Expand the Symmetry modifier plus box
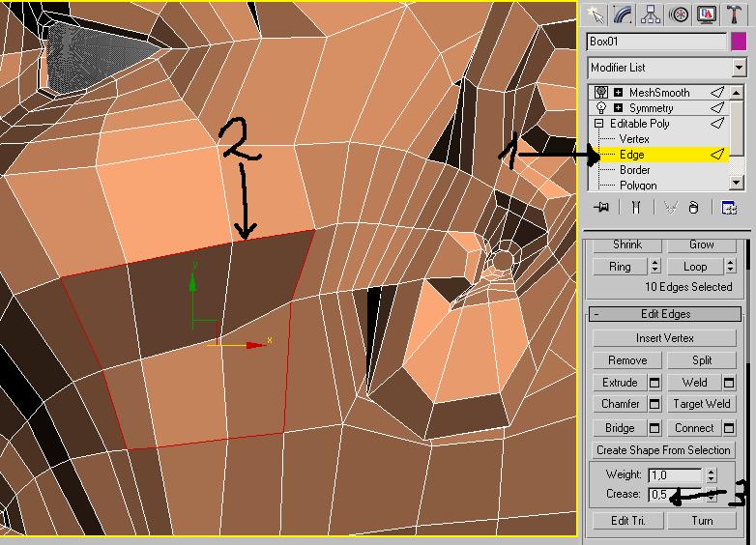 tap(618, 107)
